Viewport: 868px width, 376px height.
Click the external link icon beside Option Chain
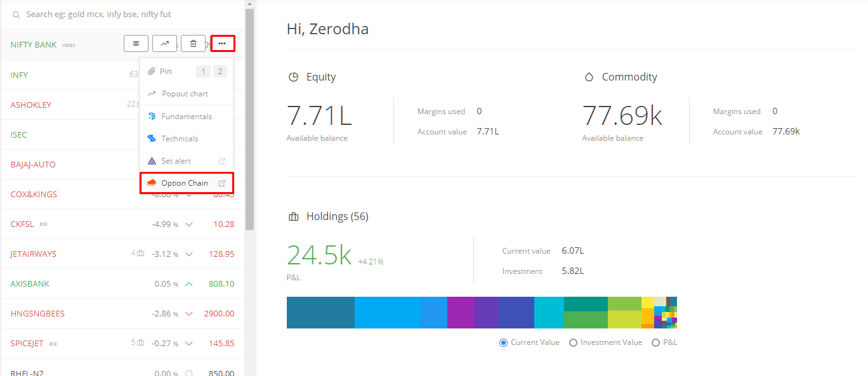coord(222,183)
